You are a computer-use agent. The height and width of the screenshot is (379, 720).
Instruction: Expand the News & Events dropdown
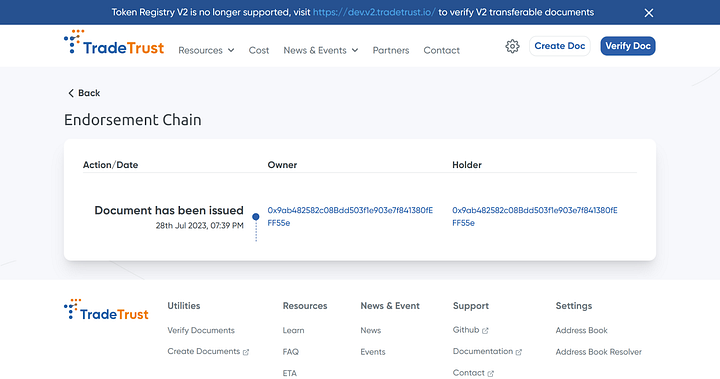tap(321, 50)
